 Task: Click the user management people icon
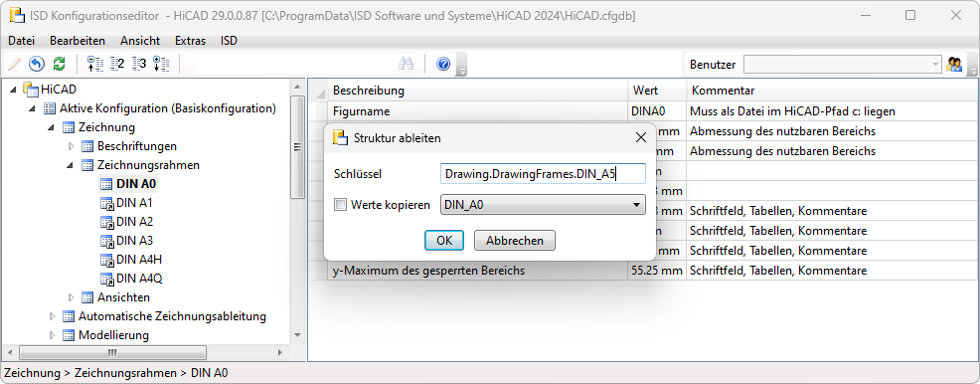[x=954, y=64]
